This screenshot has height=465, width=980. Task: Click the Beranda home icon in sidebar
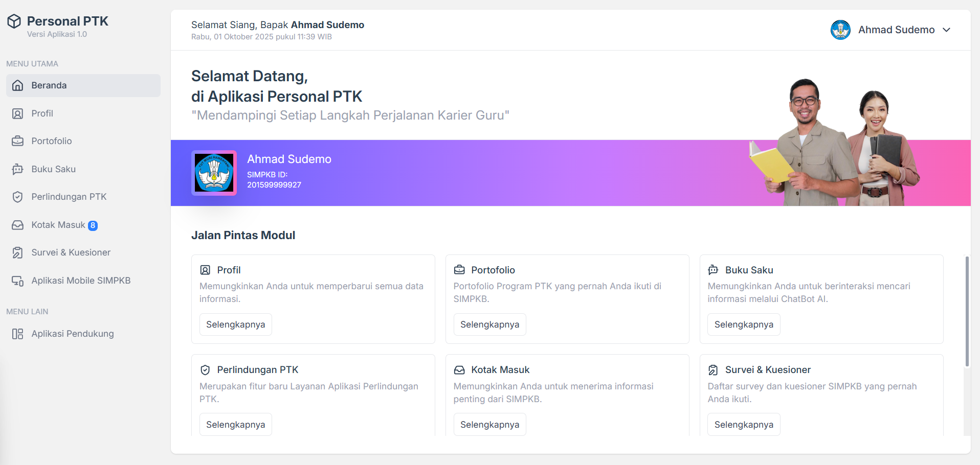pos(18,85)
